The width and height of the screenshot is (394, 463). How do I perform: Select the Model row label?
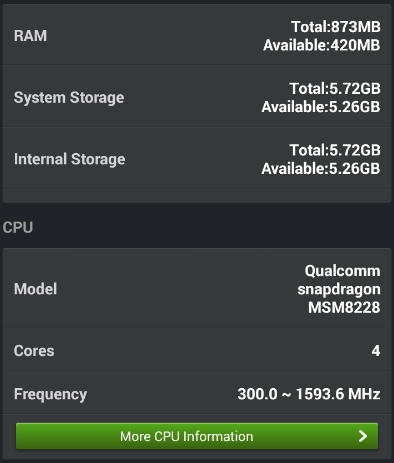point(35,289)
